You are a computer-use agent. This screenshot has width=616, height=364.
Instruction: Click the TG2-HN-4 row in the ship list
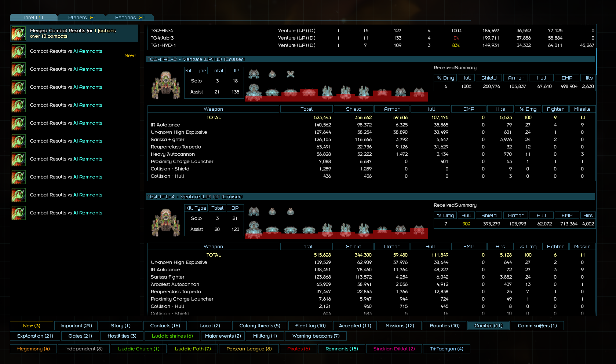pos(371,31)
